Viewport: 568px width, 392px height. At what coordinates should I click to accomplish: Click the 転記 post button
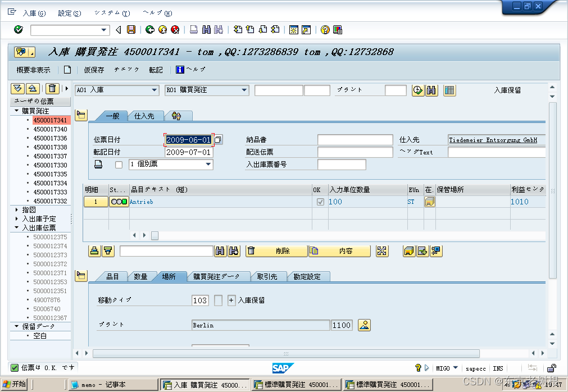coord(156,70)
